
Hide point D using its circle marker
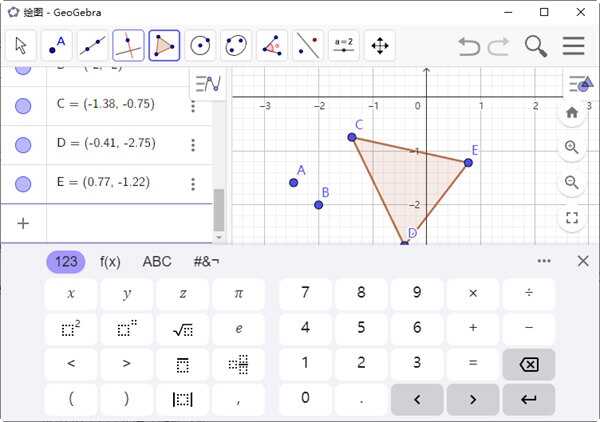point(23,144)
